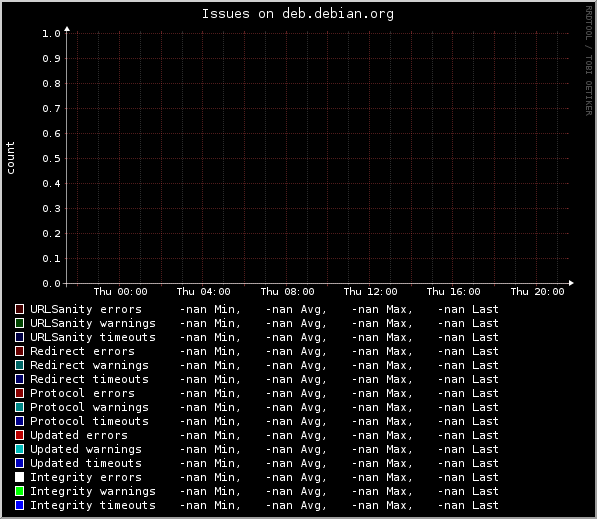Click the 0.5 value on the y-axis
597x519 pixels.
pos(51,158)
